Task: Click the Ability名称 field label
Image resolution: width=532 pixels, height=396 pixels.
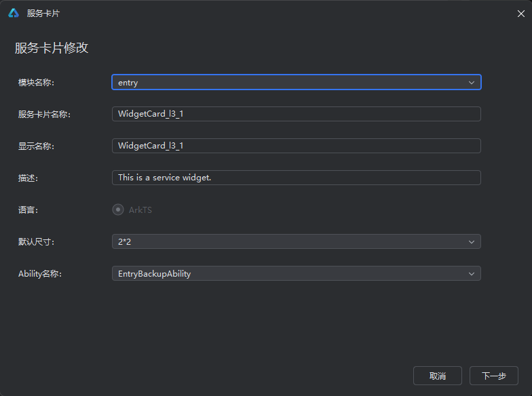Action: 40,274
